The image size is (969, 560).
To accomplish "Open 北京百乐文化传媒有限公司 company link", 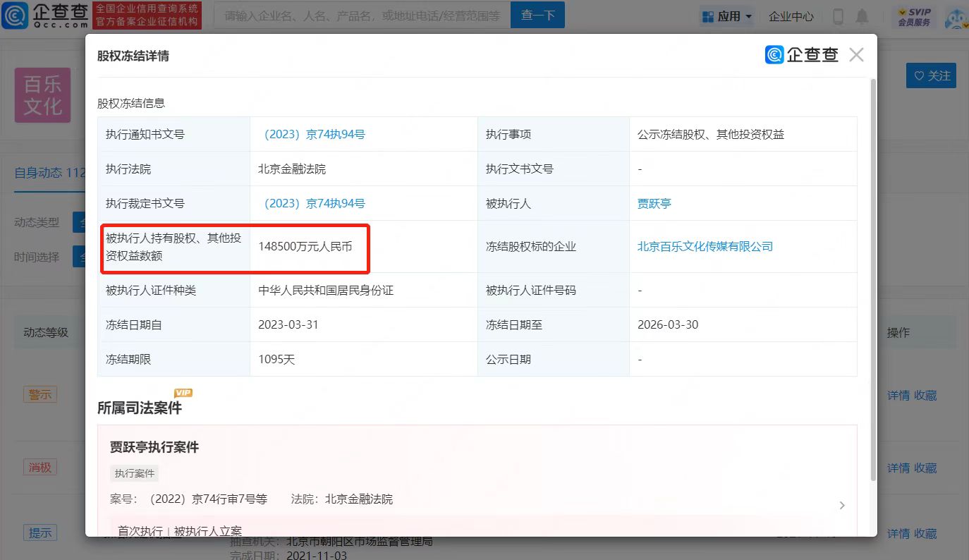I will 705,246.
